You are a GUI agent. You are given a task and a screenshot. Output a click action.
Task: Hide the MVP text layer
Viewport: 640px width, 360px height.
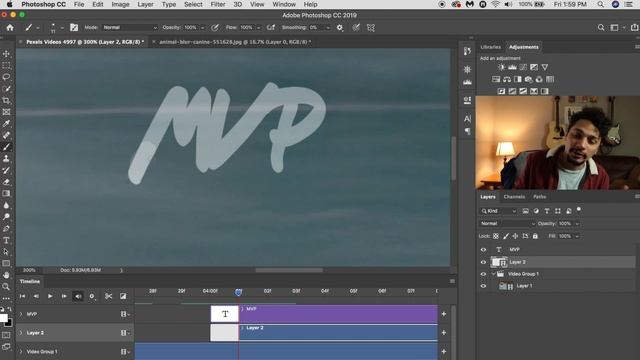pyautogui.click(x=483, y=249)
